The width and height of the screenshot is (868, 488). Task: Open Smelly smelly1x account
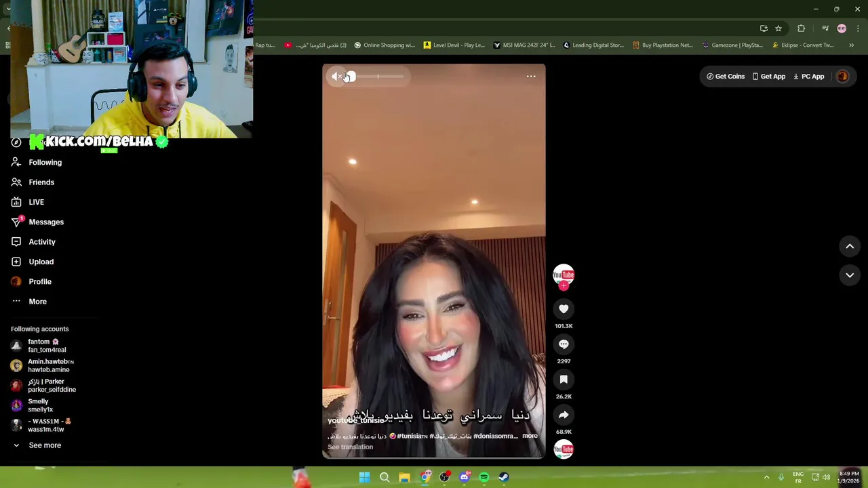[32, 405]
